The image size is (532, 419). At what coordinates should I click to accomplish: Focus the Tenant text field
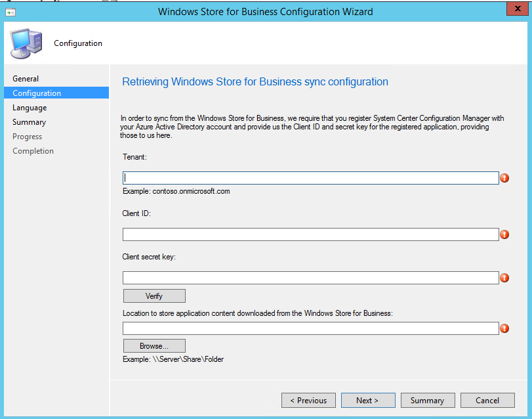pos(310,178)
